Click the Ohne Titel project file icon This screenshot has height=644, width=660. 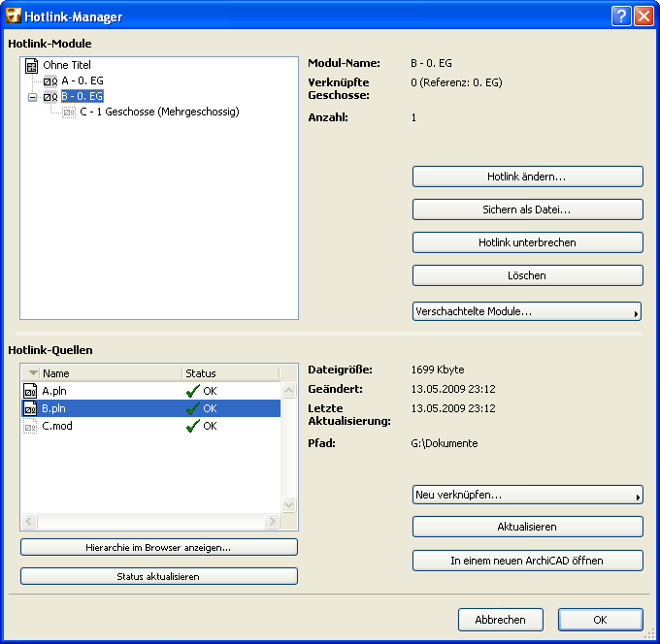pos(32,66)
